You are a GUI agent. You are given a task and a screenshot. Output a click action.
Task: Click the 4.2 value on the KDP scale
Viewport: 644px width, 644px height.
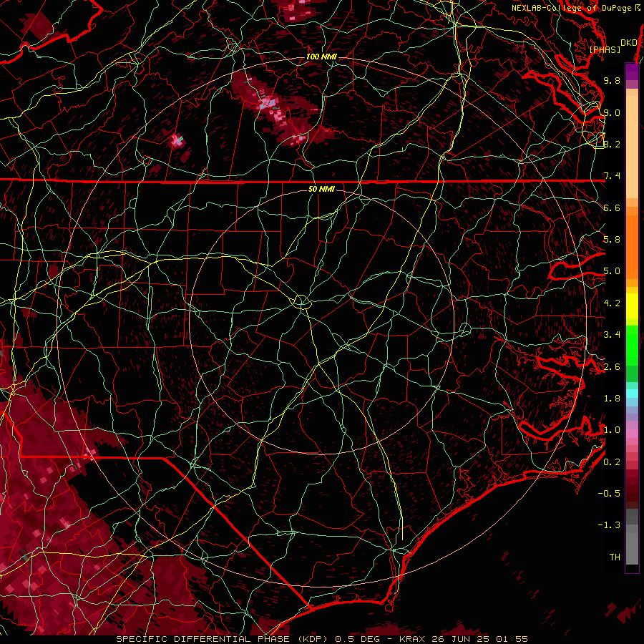pos(612,303)
